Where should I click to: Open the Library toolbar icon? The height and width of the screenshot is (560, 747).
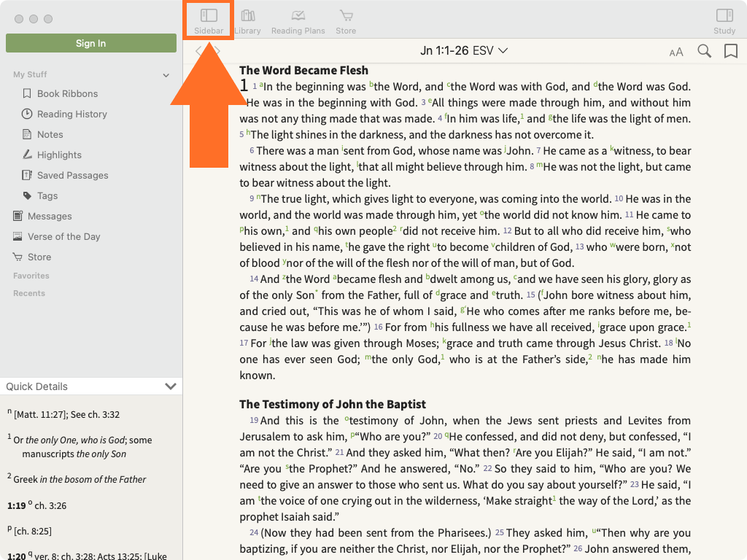(x=248, y=20)
